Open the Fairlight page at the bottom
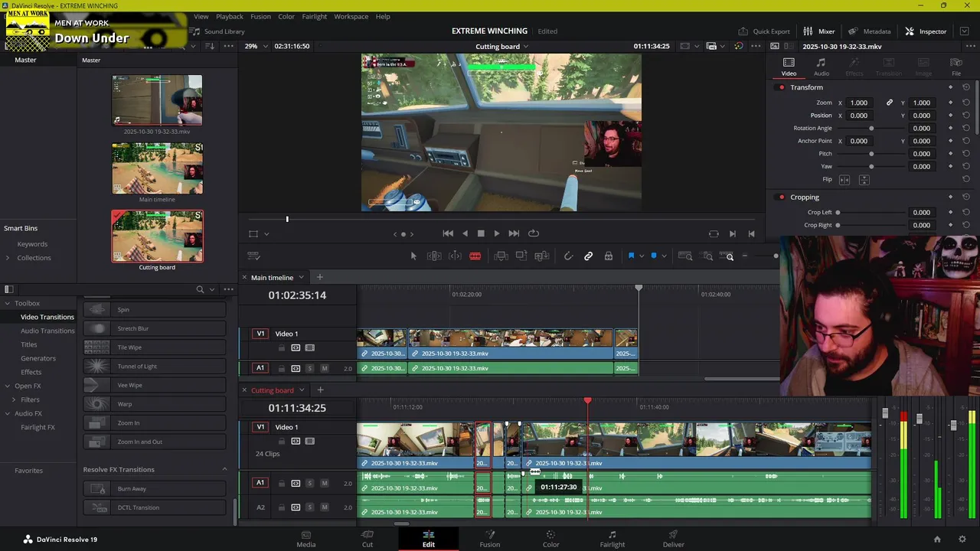 [x=612, y=539]
